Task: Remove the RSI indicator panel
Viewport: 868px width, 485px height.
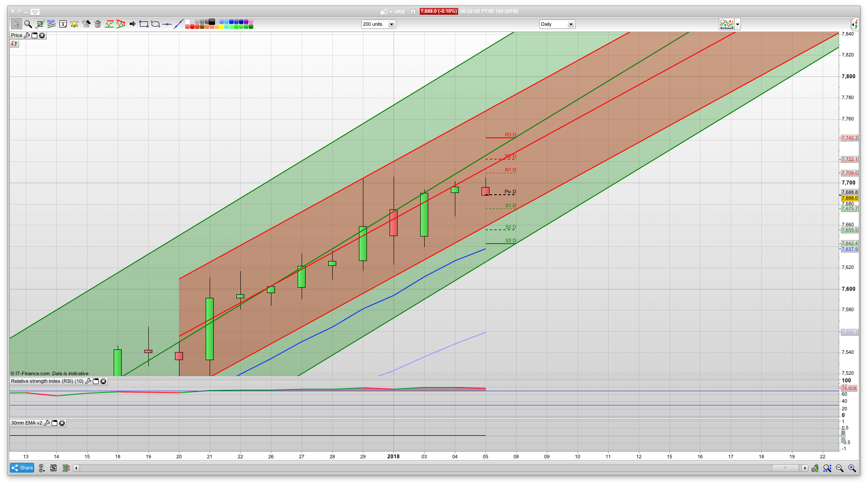Action: (104, 381)
